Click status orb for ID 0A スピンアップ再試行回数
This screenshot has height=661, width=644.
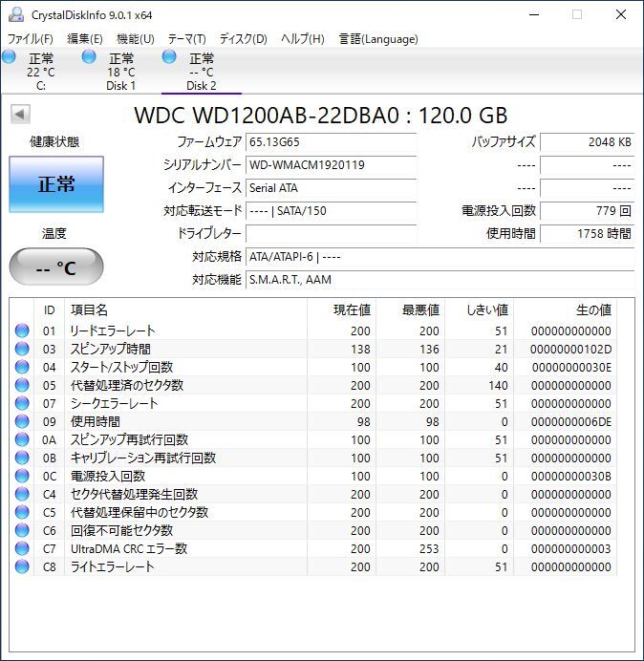[22, 439]
